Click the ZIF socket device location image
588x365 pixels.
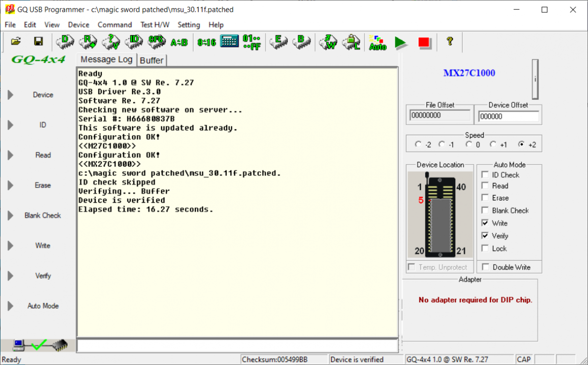(x=440, y=214)
